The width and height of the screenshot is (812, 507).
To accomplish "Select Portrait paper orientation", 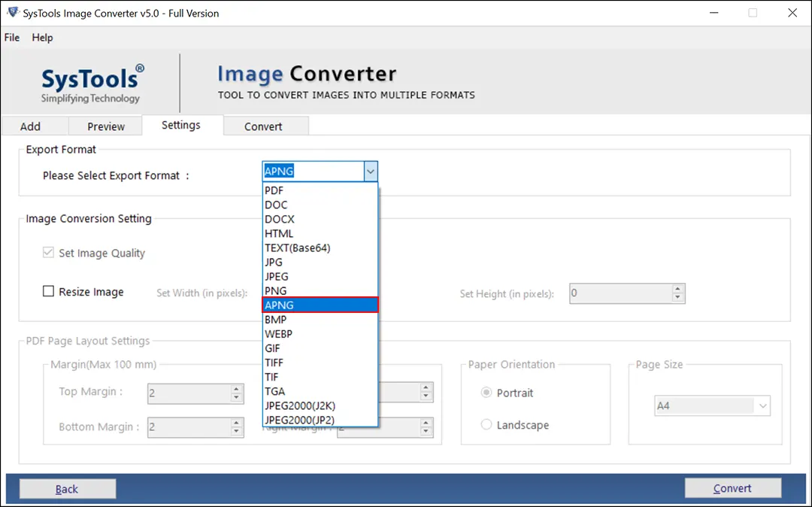I will [486, 393].
